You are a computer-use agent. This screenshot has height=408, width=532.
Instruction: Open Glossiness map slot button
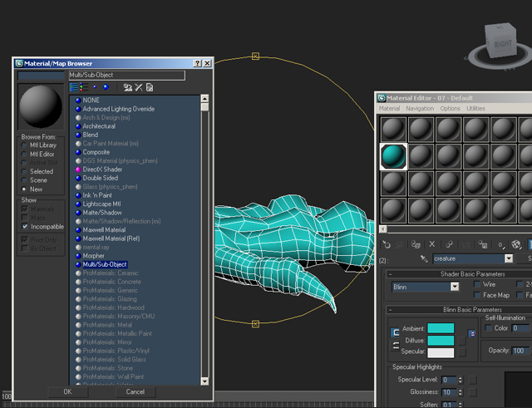pos(473,392)
